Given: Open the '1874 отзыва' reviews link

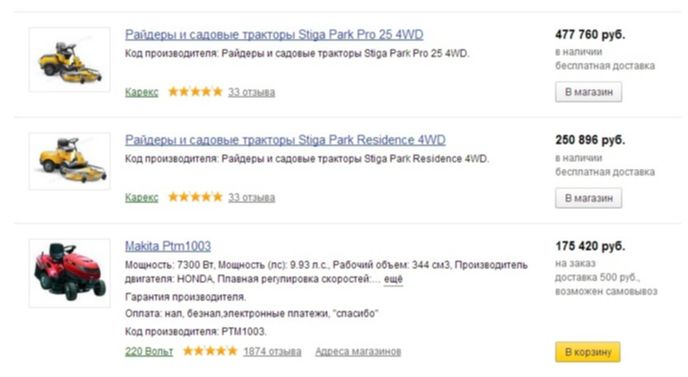Looking at the screenshot, I should [x=272, y=352].
